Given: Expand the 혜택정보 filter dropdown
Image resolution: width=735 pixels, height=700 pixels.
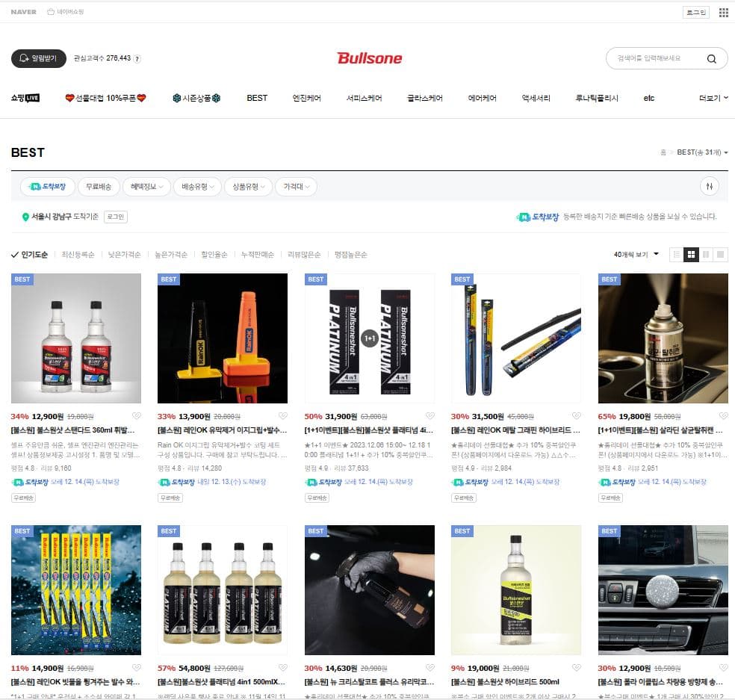Looking at the screenshot, I should click(146, 187).
